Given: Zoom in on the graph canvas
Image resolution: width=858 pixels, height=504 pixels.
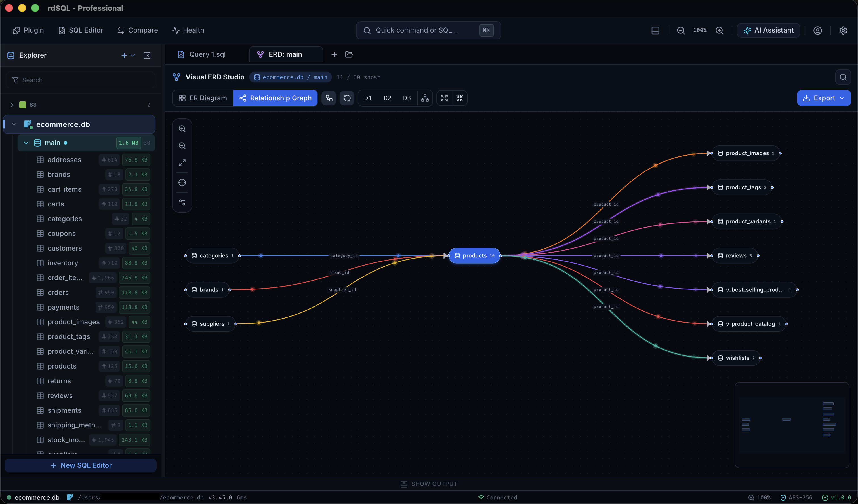Looking at the screenshot, I should pyautogui.click(x=182, y=129).
